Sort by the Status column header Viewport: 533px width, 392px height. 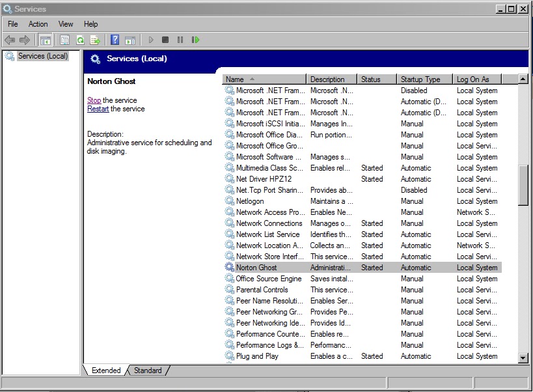377,79
